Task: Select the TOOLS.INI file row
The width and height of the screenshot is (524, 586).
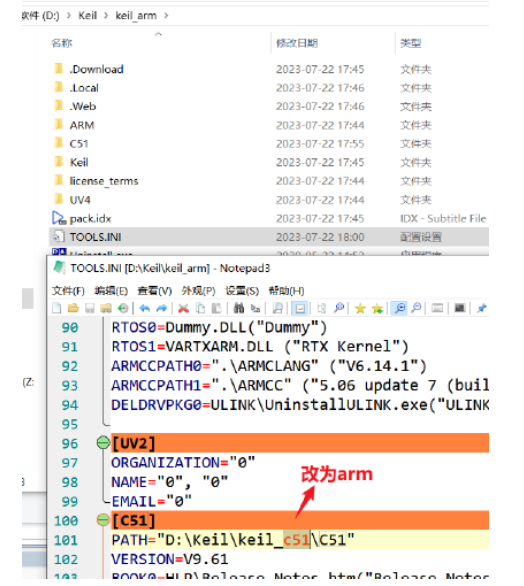Action: click(269, 237)
